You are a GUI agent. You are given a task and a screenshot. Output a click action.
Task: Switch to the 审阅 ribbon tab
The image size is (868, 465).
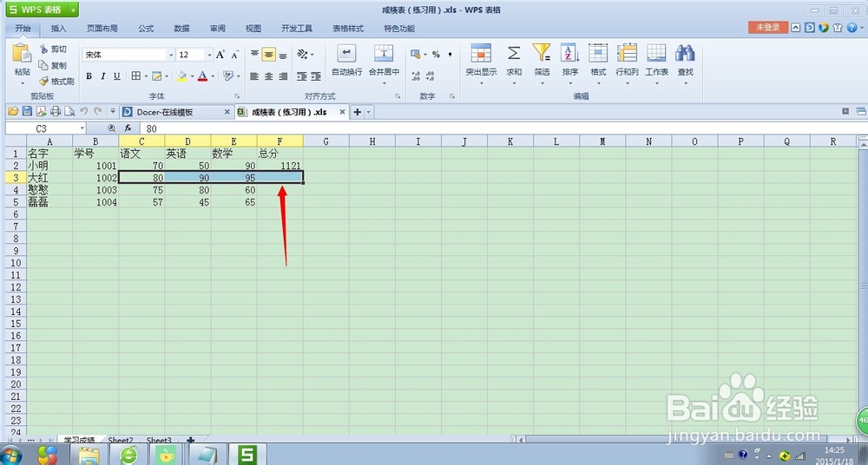[218, 29]
